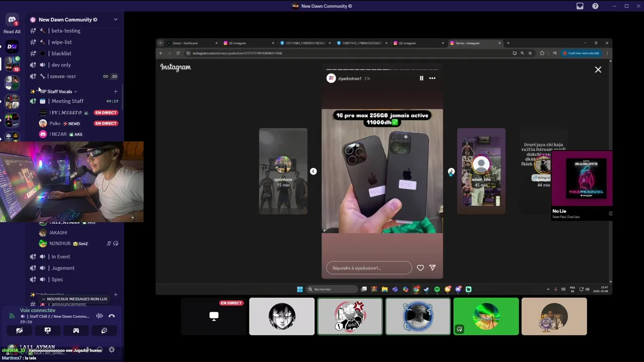Open Spotify from the shared taskbar

coord(437,289)
